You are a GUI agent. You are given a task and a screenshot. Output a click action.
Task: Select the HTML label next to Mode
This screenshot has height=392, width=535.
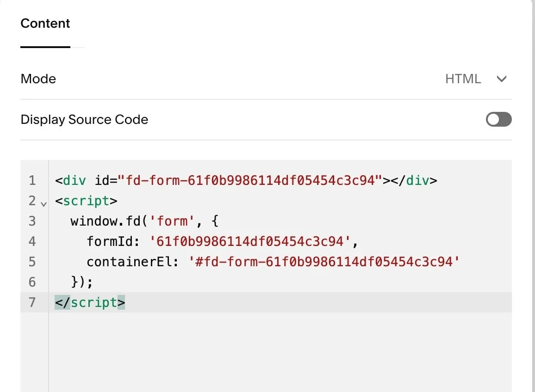pos(463,79)
